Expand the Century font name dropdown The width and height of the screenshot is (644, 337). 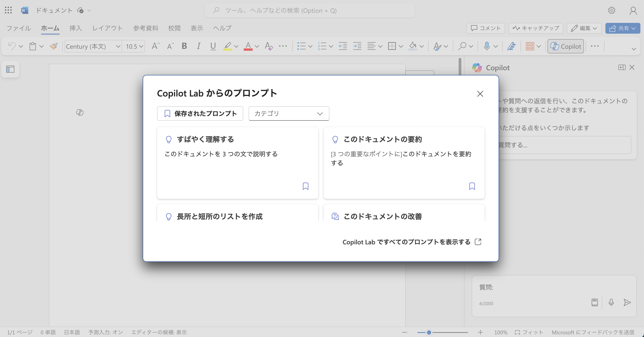tap(118, 46)
